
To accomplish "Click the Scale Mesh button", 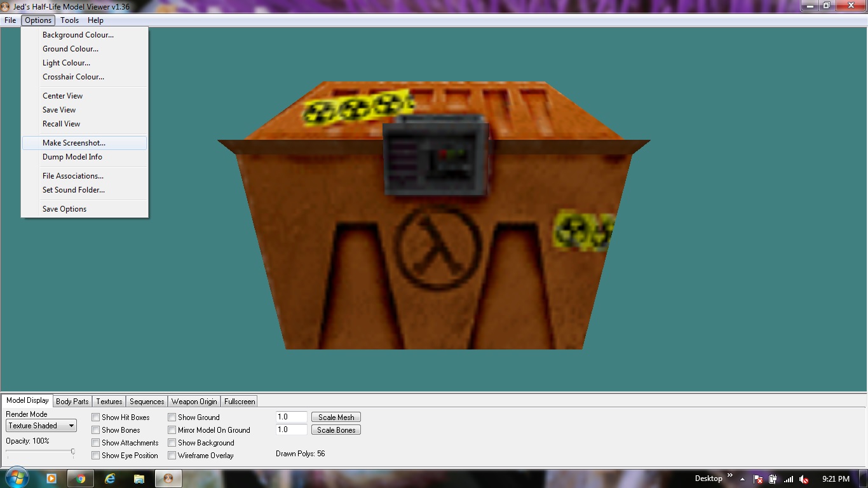I will pyautogui.click(x=336, y=417).
